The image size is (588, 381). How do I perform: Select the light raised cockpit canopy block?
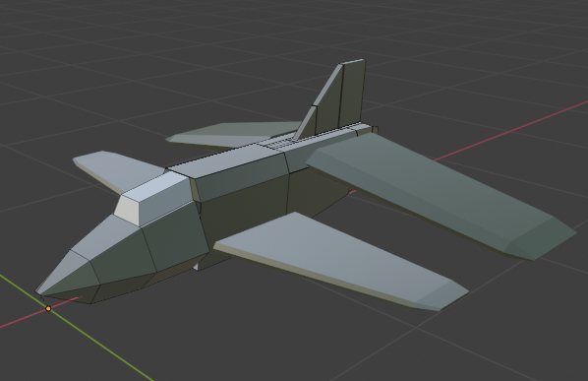(153, 199)
